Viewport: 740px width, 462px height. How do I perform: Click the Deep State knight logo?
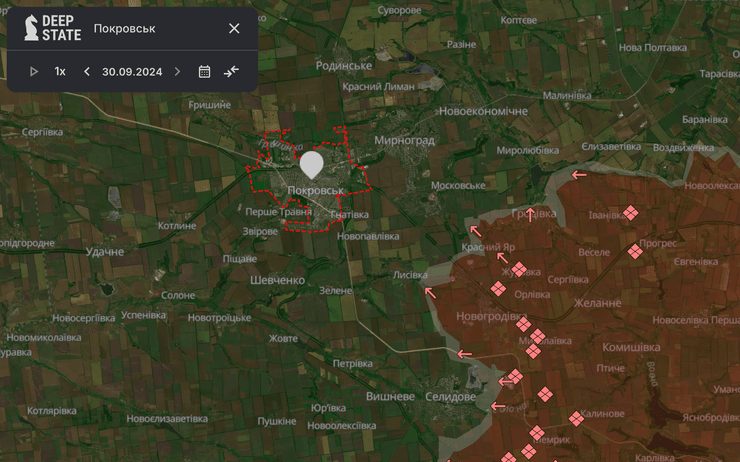(32, 28)
